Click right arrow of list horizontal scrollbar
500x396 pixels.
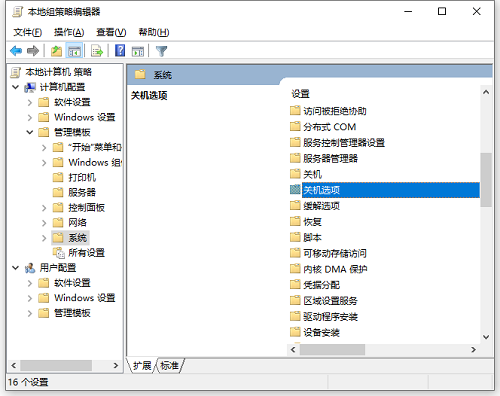[x=473, y=350]
